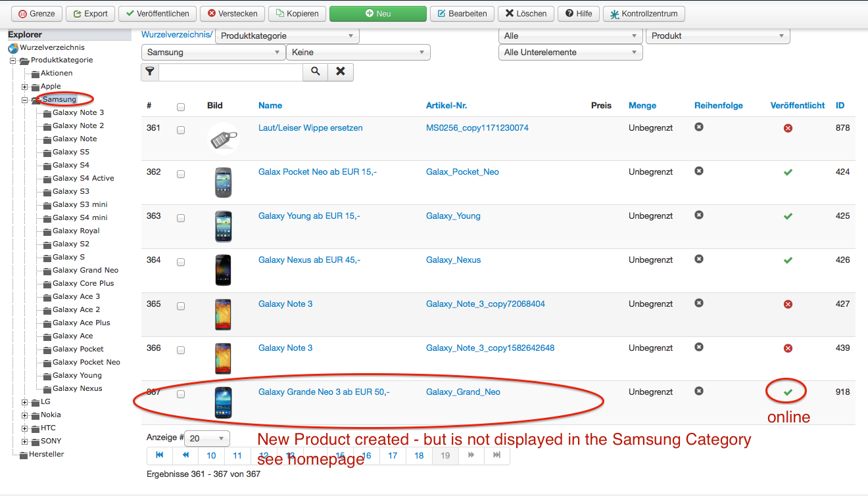Expand the HTC tree node
Screen dimensions: 868x496
[x=25, y=428]
